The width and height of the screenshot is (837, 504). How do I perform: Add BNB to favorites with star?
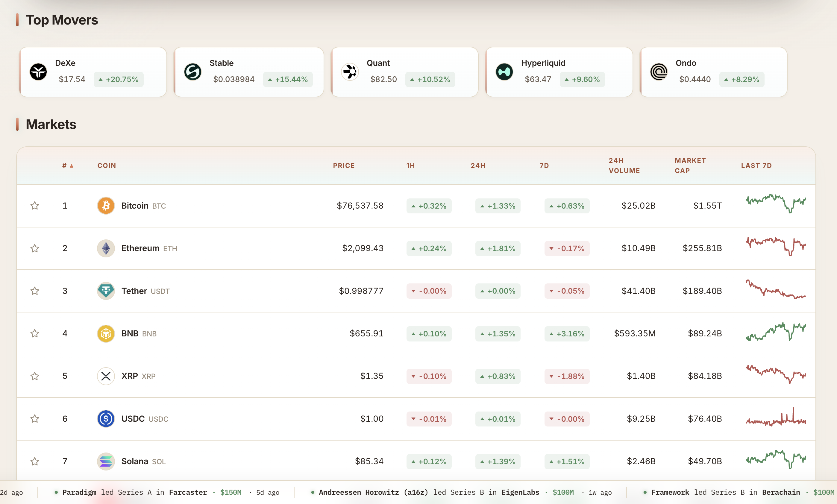[x=35, y=333]
